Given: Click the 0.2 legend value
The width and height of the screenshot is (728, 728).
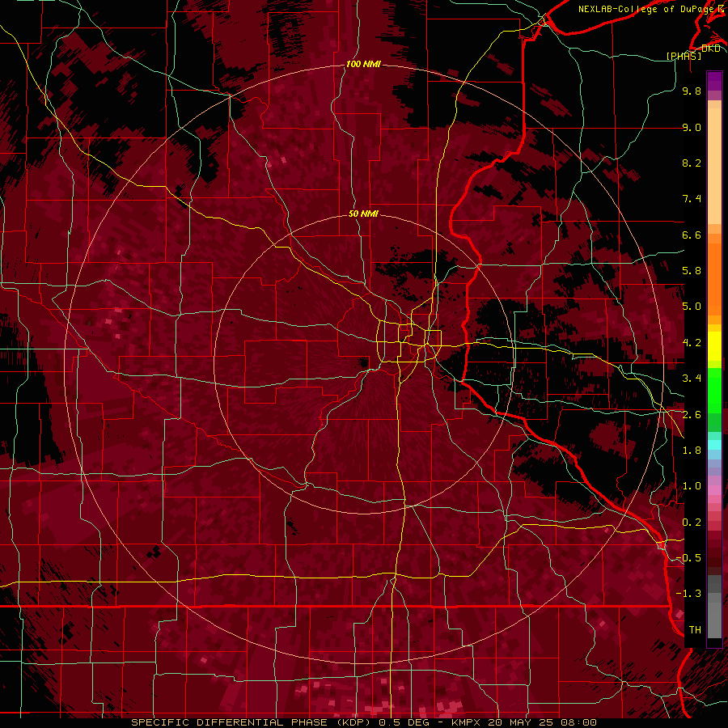Looking at the screenshot, I should coord(692,523).
